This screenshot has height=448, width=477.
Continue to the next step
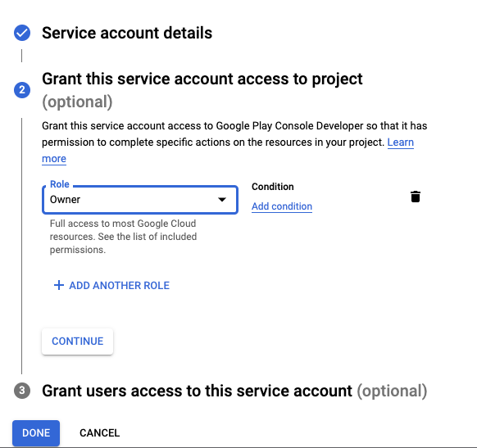(78, 342)
